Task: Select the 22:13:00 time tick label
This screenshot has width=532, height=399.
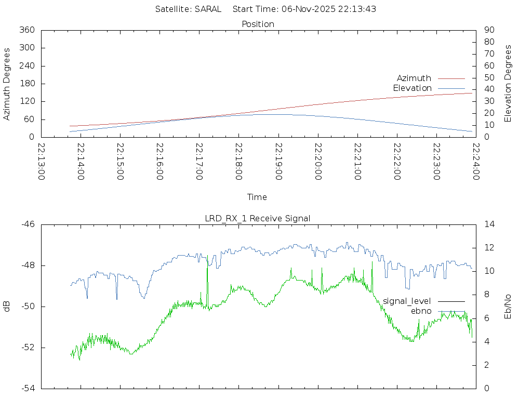Action: [x=42, y=162]
